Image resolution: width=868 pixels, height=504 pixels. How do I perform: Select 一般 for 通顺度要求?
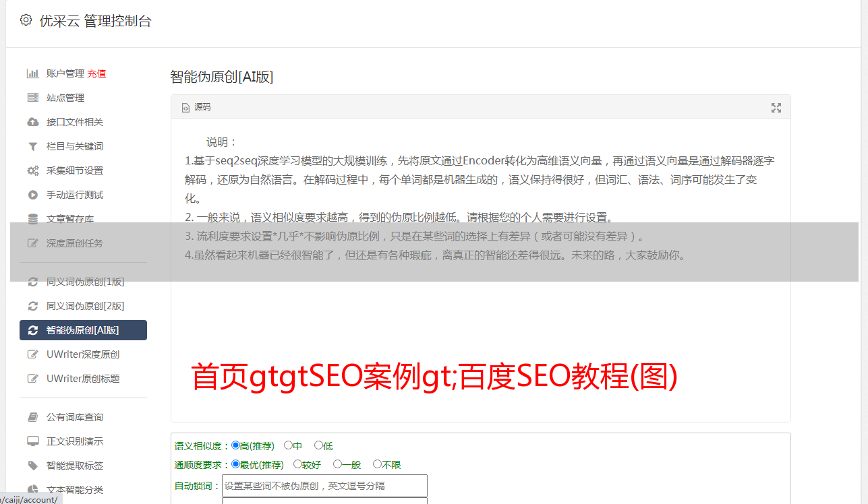pos(337,464)
